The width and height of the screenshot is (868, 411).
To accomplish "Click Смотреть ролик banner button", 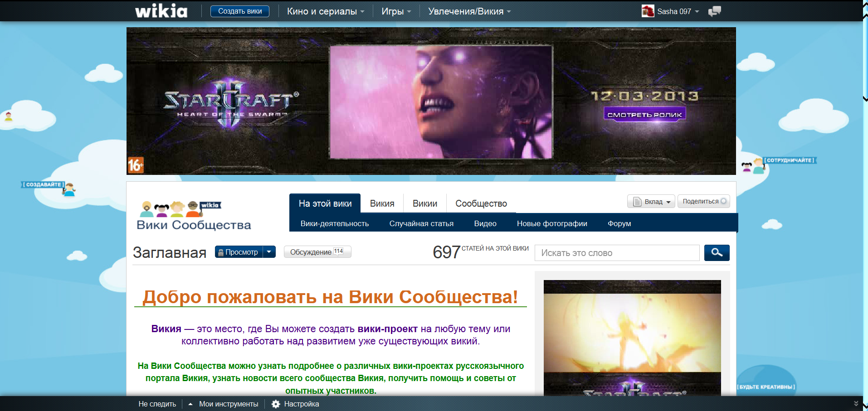I will coord(644,114).
